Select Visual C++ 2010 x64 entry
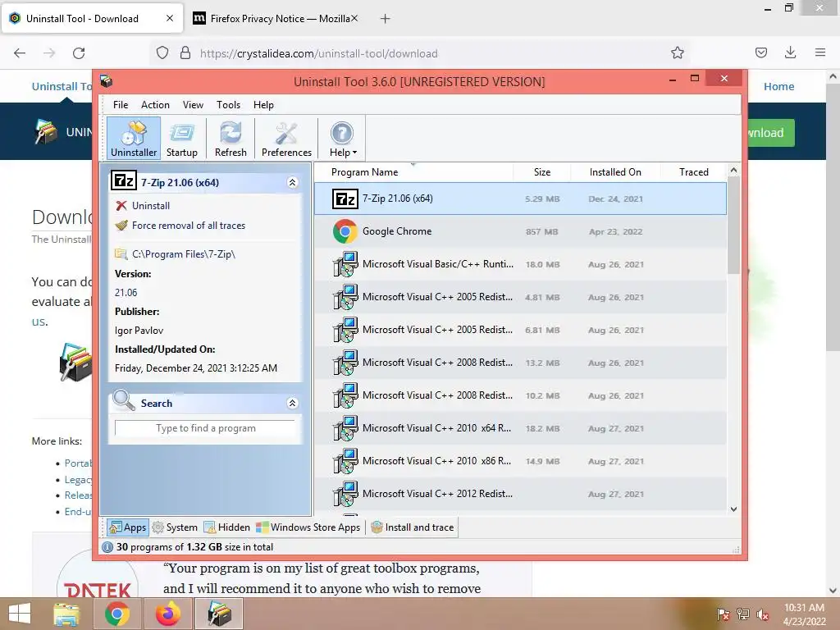The width and height of the screenshot is (840, 630). click(520, 428)
